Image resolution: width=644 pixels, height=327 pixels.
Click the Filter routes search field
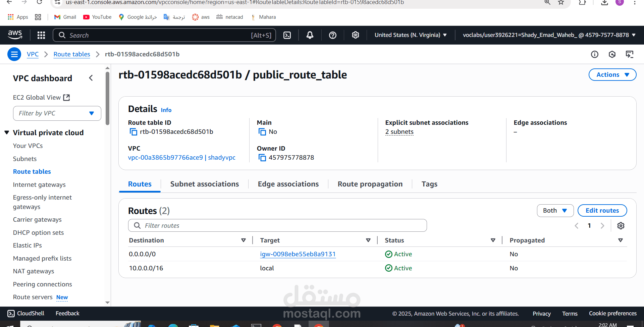point(277,225)
